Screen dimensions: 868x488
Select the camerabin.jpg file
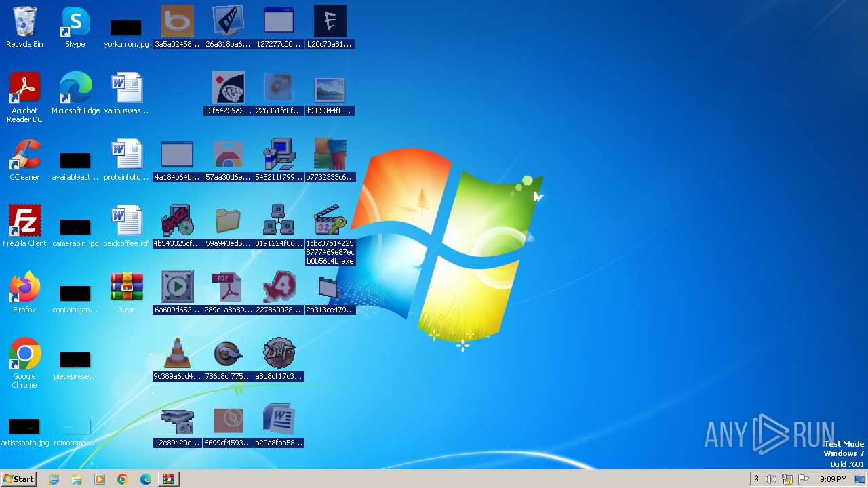coord(75,227)
